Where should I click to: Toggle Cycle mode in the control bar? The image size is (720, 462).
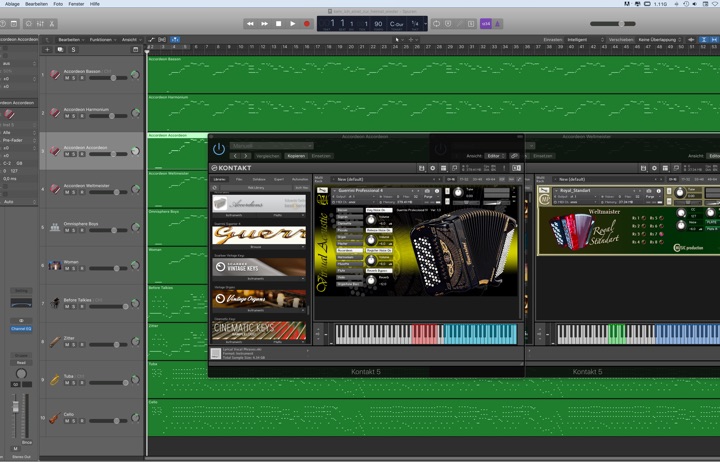(436, 23)
